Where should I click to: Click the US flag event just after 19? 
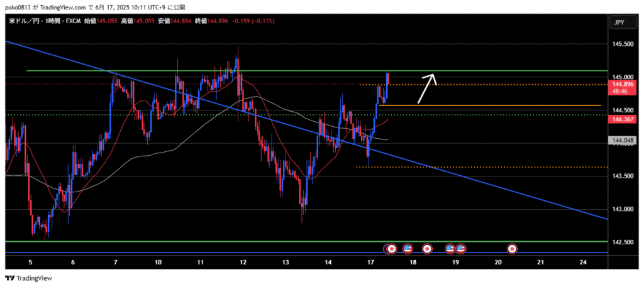coord(461,249)
